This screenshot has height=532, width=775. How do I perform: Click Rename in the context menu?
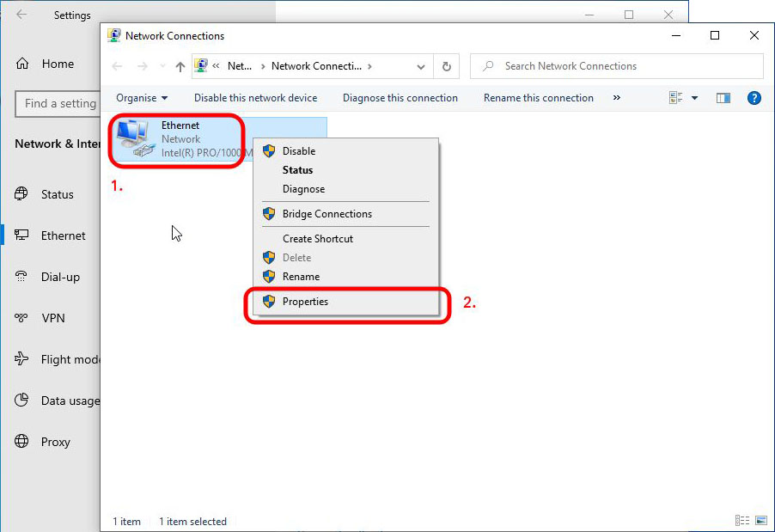301,277
